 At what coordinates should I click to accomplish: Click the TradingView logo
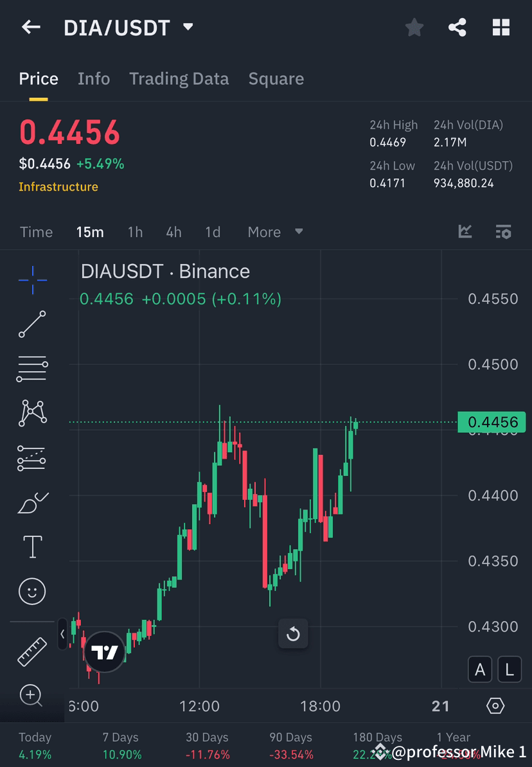[x=104, y=651]
